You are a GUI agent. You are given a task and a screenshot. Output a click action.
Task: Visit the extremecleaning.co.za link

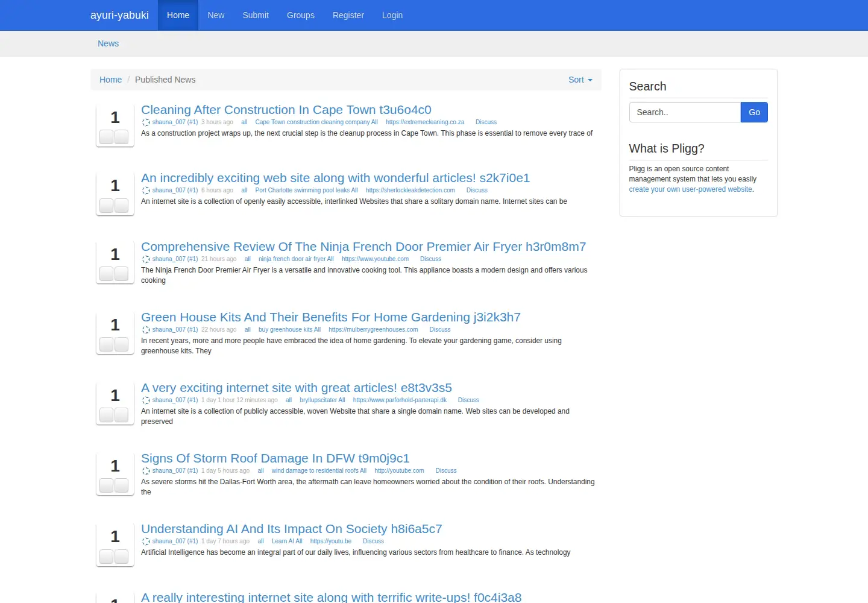click(x=425, y=122)
